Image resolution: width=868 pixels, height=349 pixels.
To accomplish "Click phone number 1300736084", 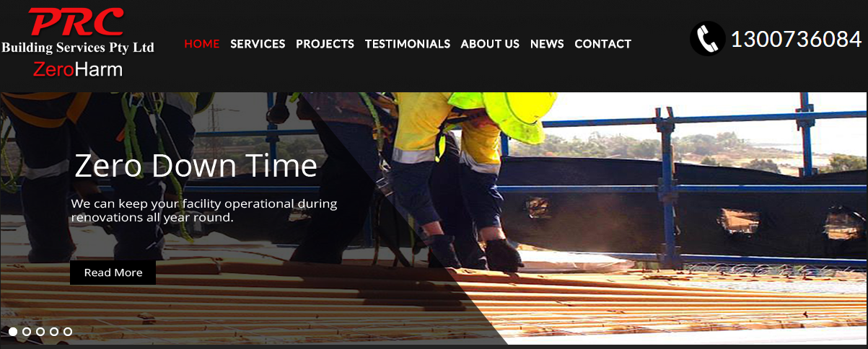I will tap(797, 39).
